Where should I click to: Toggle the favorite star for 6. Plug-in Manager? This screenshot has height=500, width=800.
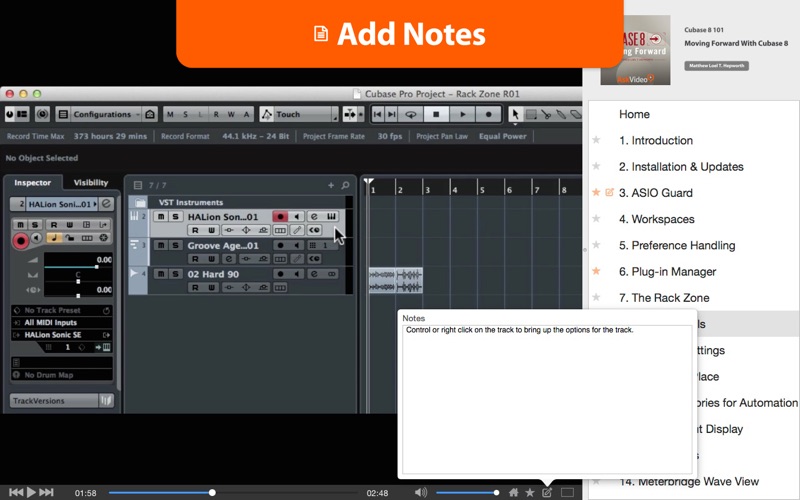(x=596, y=271)
